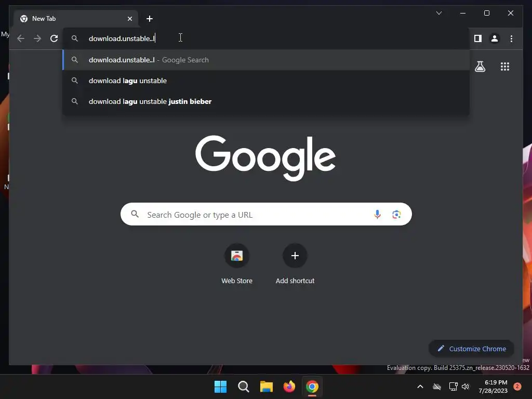The image size is (532, 399).
Task: Open the clock showing 6:19 PM
Action: pyautogui.click(x=494, y=387)
